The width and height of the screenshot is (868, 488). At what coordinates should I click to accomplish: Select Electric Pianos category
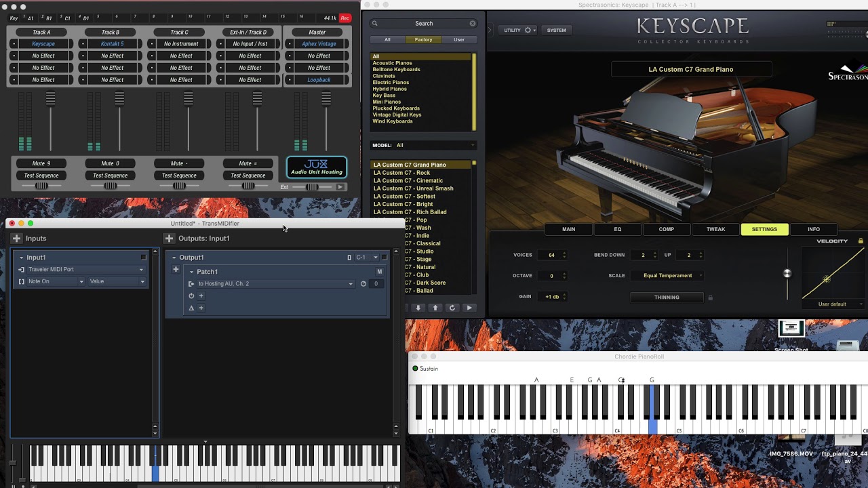point(391,83)
